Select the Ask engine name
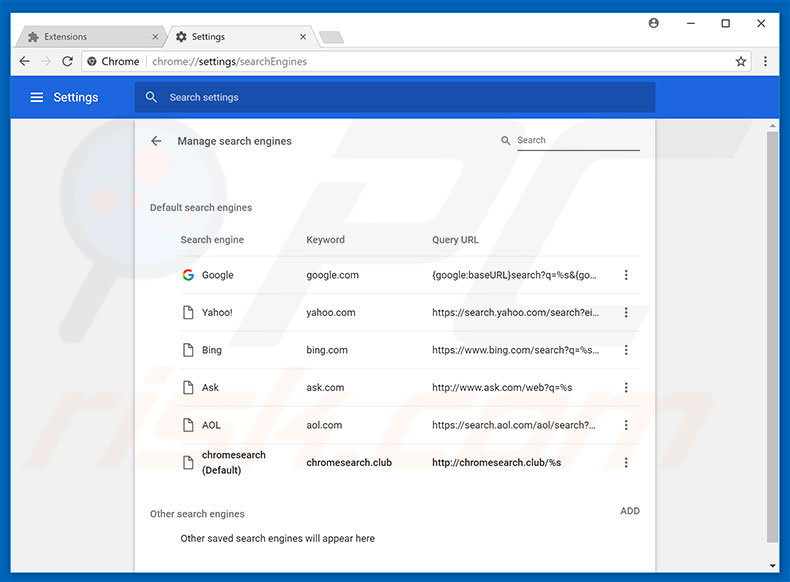 (x=210, y=387)
